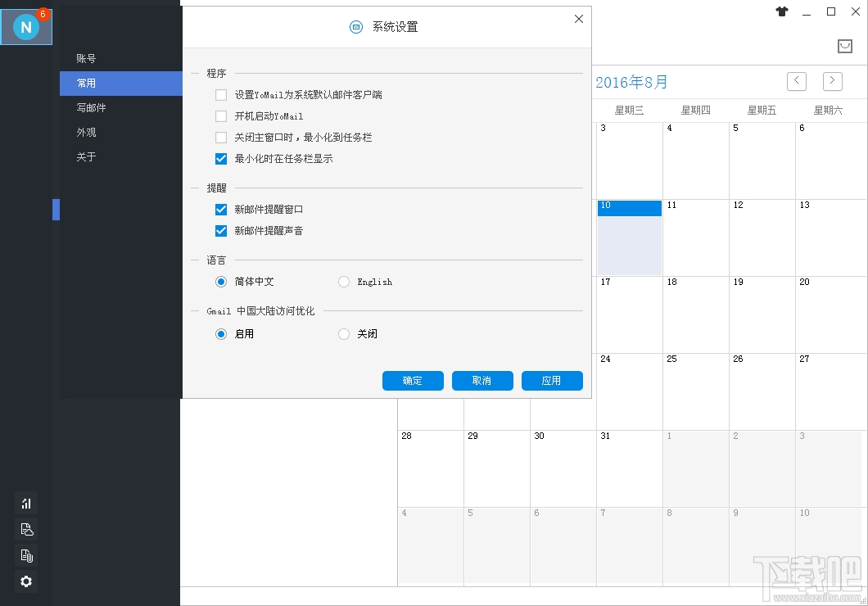Select August 19 calendar cell
The height and width of the screenshot is (606, 868).
[x=762, y=314]
